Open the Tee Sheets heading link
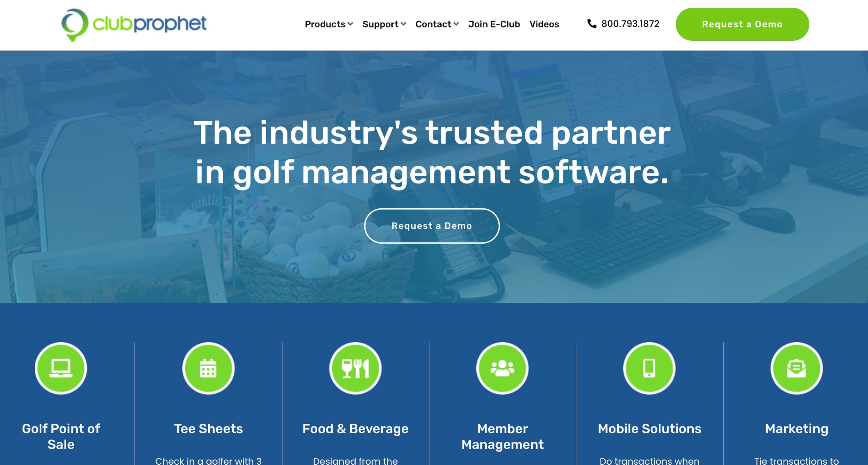868x465 pixels. 208,429
